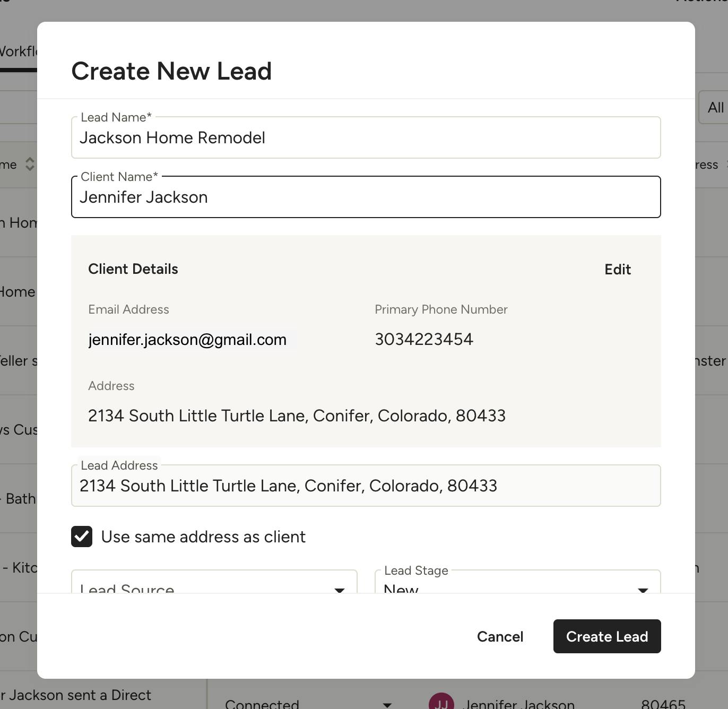Cancel the new lead dialog
The height and width of the screenshot is (709, 728).
tap(500, 636)
